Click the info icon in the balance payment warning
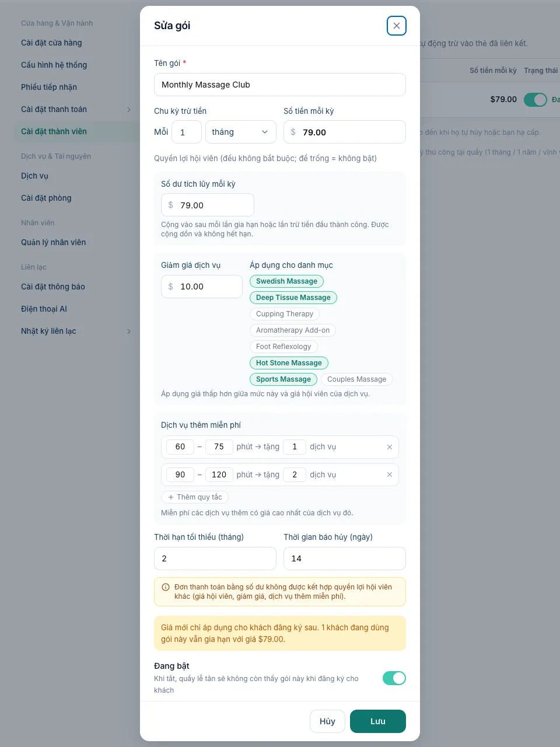Image resolution: width=560 pixels, height=747 pixels. tap(166, 587)
